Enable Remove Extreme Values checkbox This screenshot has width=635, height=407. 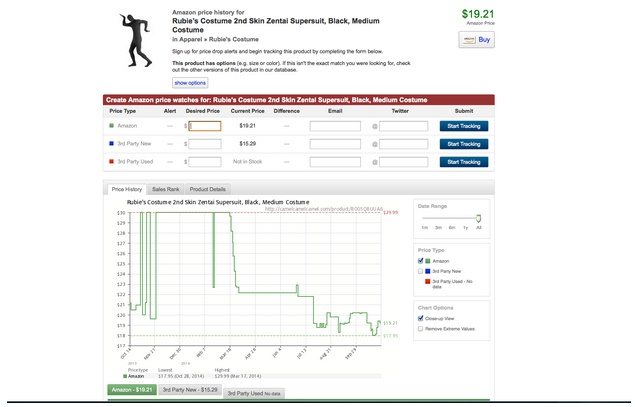[420, 328]
